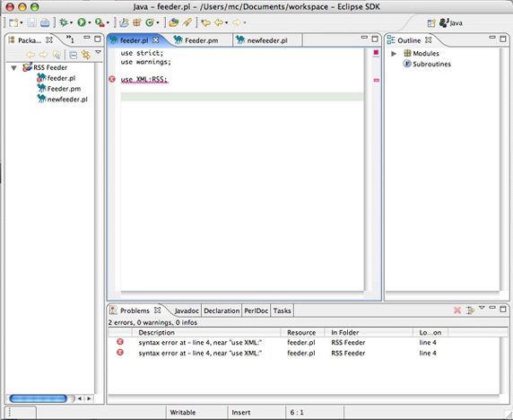
Task: Select the Tasks tab
Action: point(282,311)
